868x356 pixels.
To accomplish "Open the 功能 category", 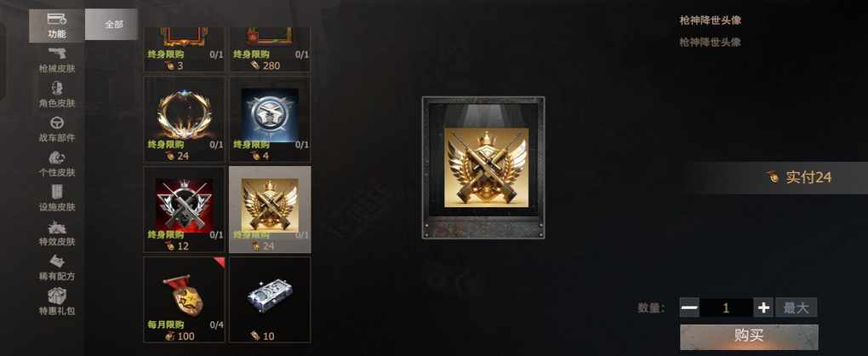I will click(57, 26).
